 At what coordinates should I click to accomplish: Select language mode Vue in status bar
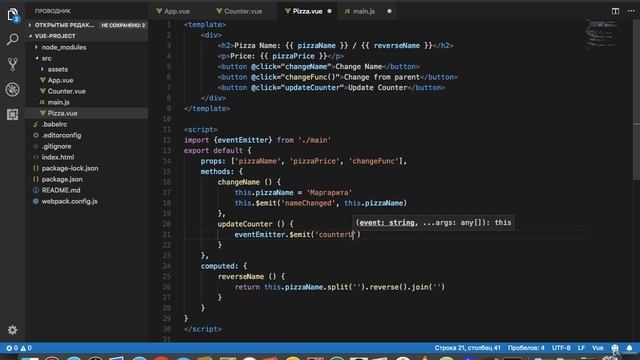(x=598, y=348)
